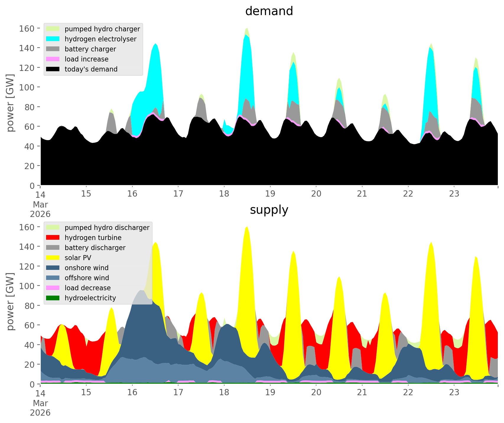Click the offshore wind legend swatch
This screenshot has height=423, width=504.
tap(53, 278)
